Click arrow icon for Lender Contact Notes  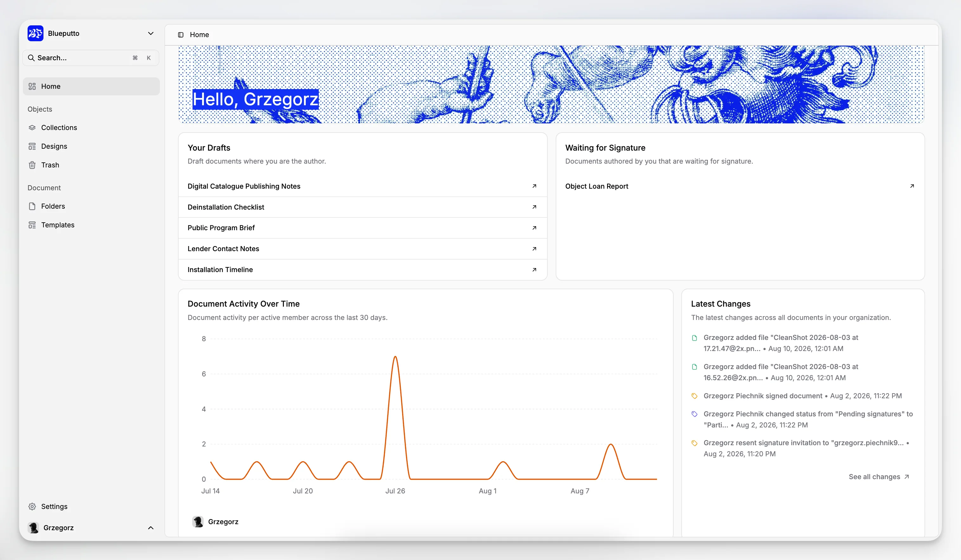[x=534, y=249]
